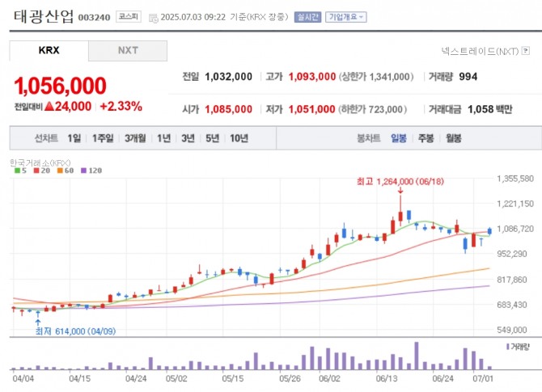Switch to the KRX tab
The image size is (542, 392).
pos(49,50)
